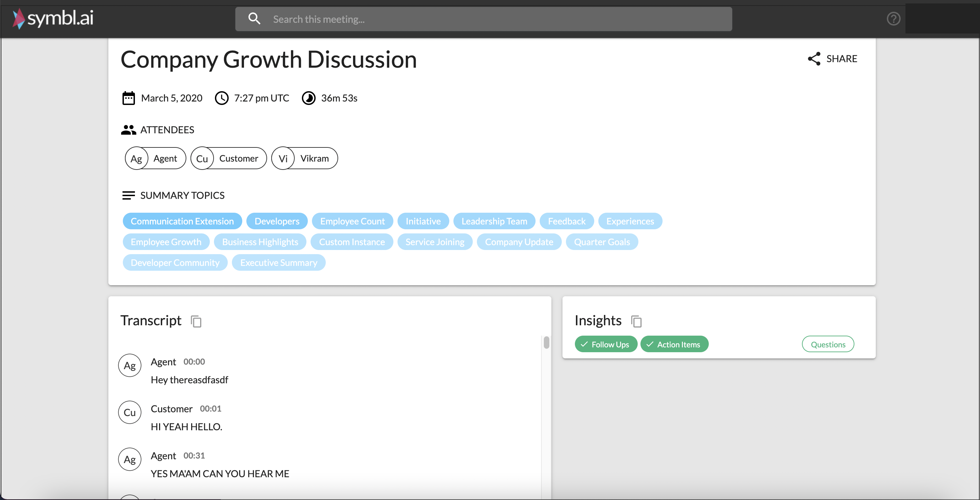Select the Executive Summary topic

point(278,263)
